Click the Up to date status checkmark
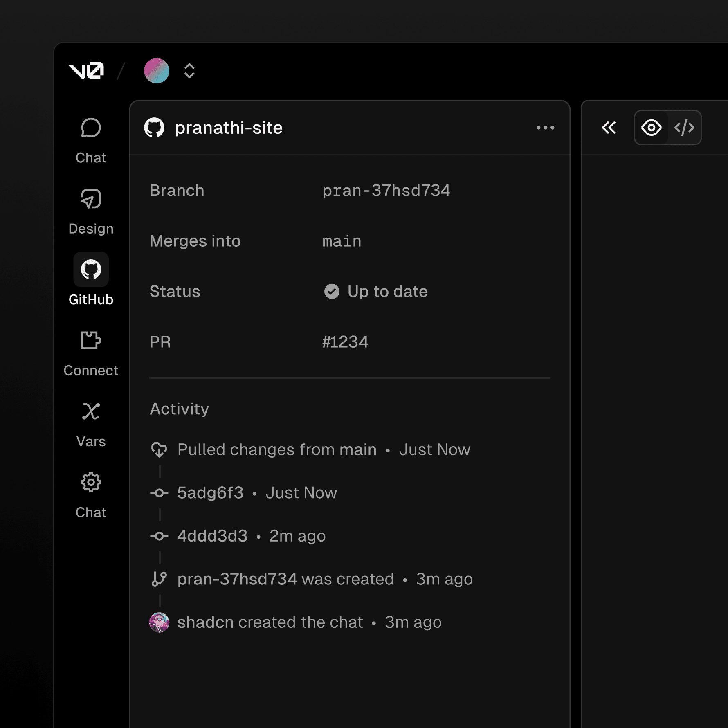 (332, 292)
